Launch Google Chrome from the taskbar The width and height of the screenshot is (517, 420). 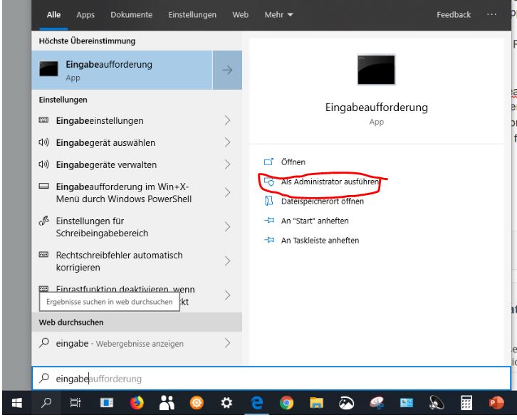click(x=286, y=402)
